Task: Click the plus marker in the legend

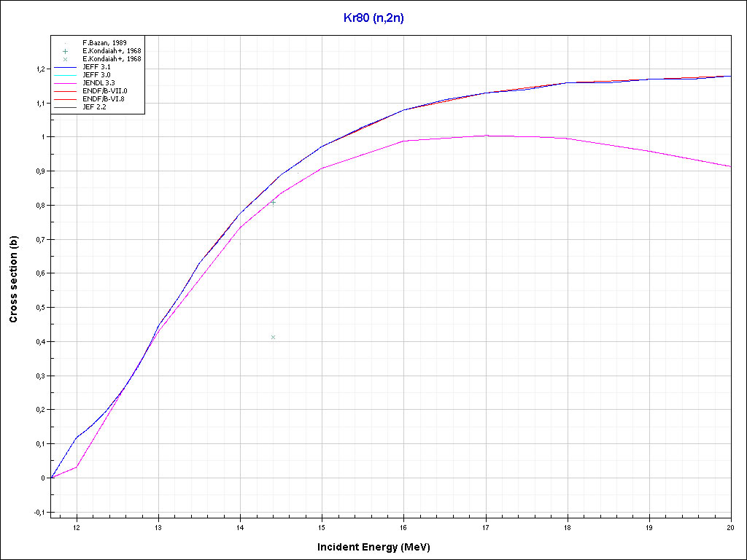Action: coord(65,51)
